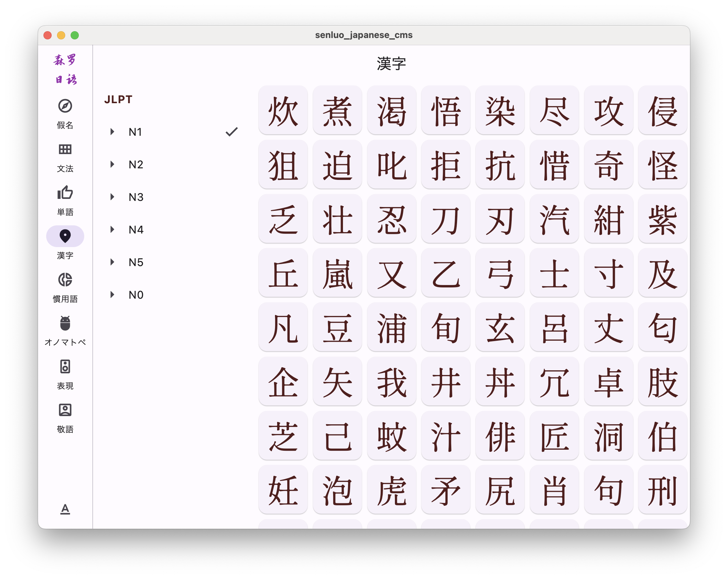Viewport: 728px width, 579px height.
Task: Choose the N0 level item
Action: [x=136, y=295]
